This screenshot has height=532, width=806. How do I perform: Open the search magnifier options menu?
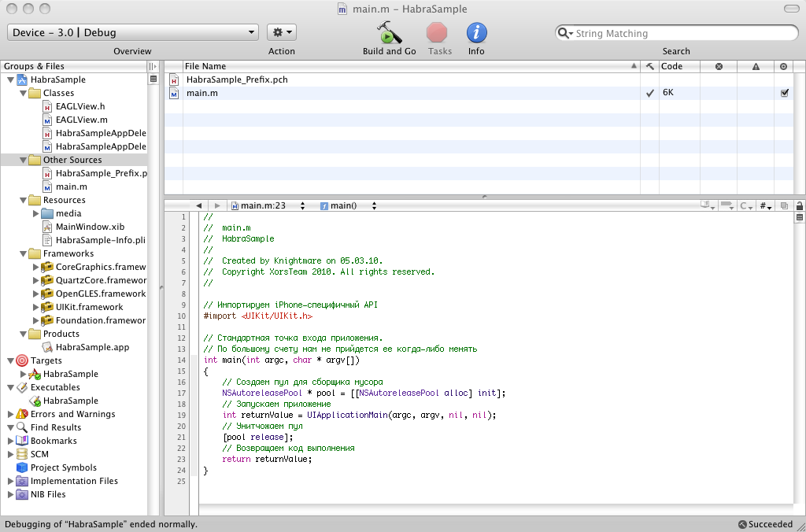point(565,33)
